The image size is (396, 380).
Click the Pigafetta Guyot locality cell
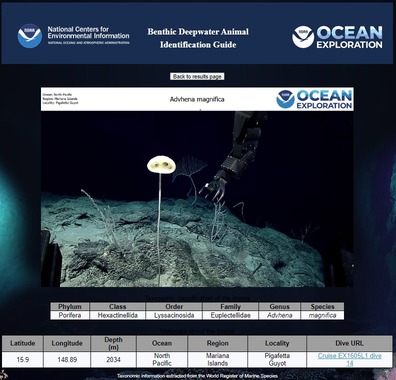click(277, 360)
